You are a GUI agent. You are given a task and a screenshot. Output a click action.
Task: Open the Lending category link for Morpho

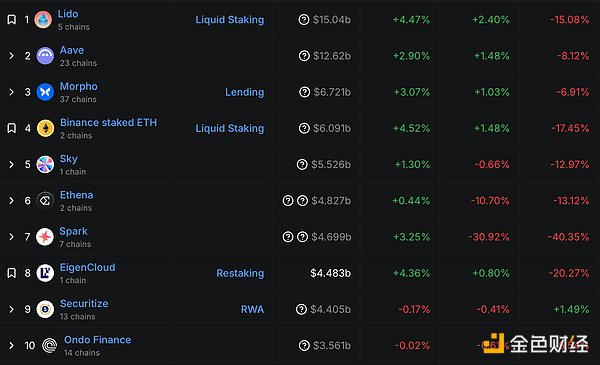pyautogui.click(x=245, y=92)
